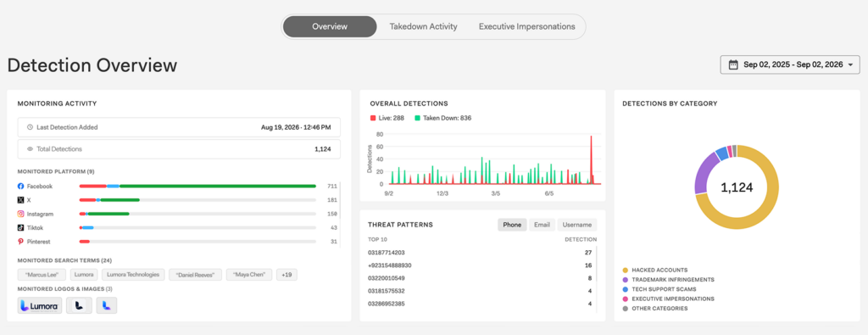Click the Tiktok platform icon
This screenshot has width=868, height=335.
(20, 227)
